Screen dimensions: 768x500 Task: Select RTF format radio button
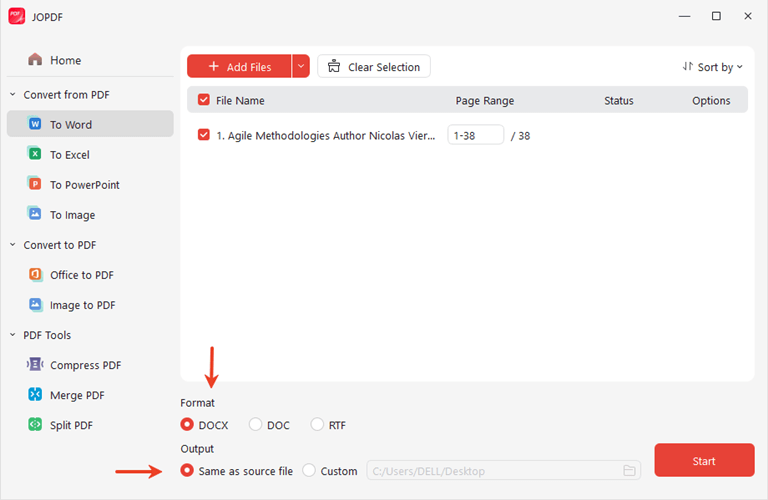pyautogui.click(x=317, y=424)
